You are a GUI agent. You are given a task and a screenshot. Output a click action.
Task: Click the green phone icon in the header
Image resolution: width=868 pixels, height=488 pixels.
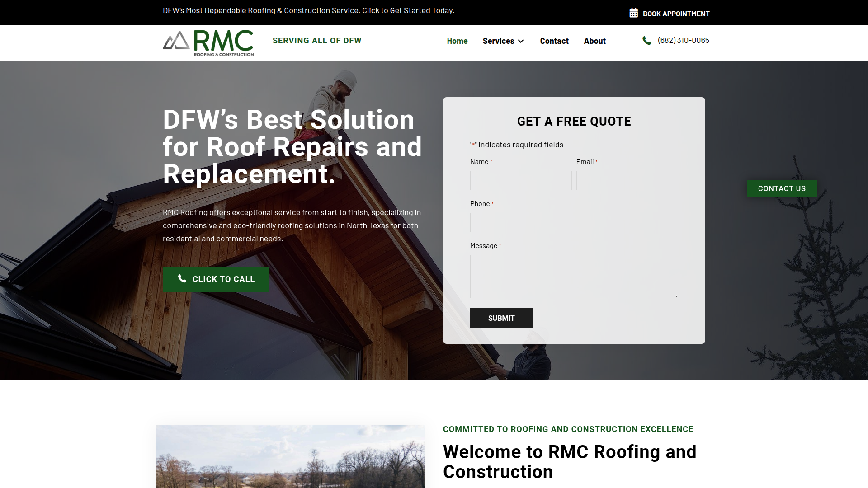coord(647,41)
